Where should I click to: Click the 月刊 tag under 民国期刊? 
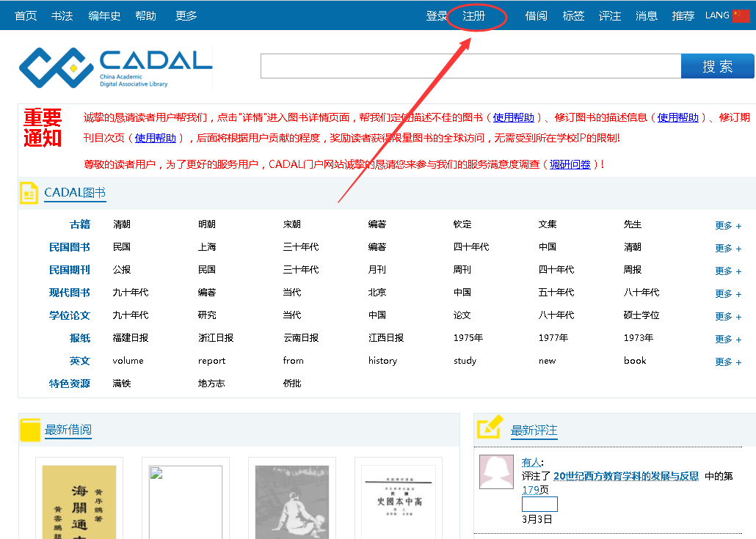[x=377, y=270]
